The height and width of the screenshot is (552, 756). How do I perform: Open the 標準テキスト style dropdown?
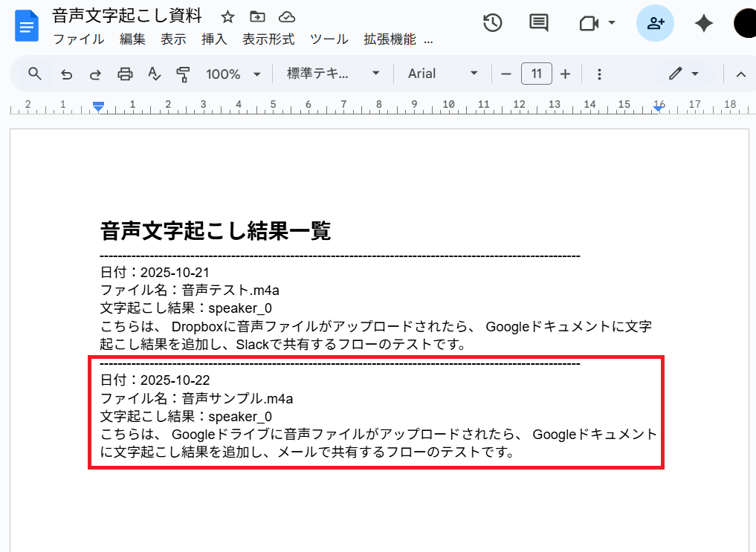(333, 74)
